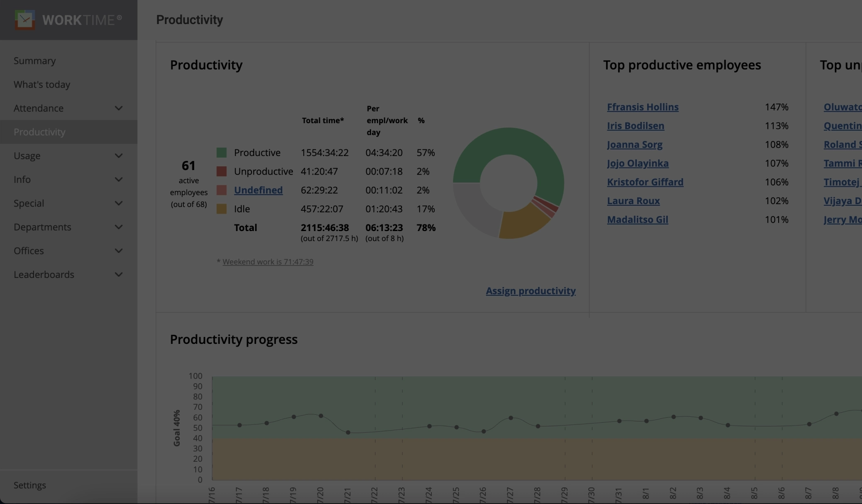
Task: Select Attendance in the sidebar
Action: click(39, 108)
